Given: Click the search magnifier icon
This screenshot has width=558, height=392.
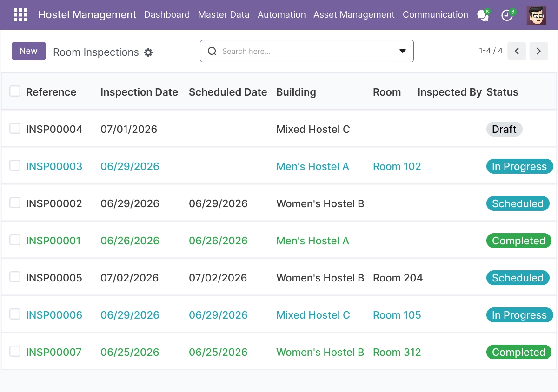Looking at the screenshot, I should pyautogui.click(x=212, y=51).
